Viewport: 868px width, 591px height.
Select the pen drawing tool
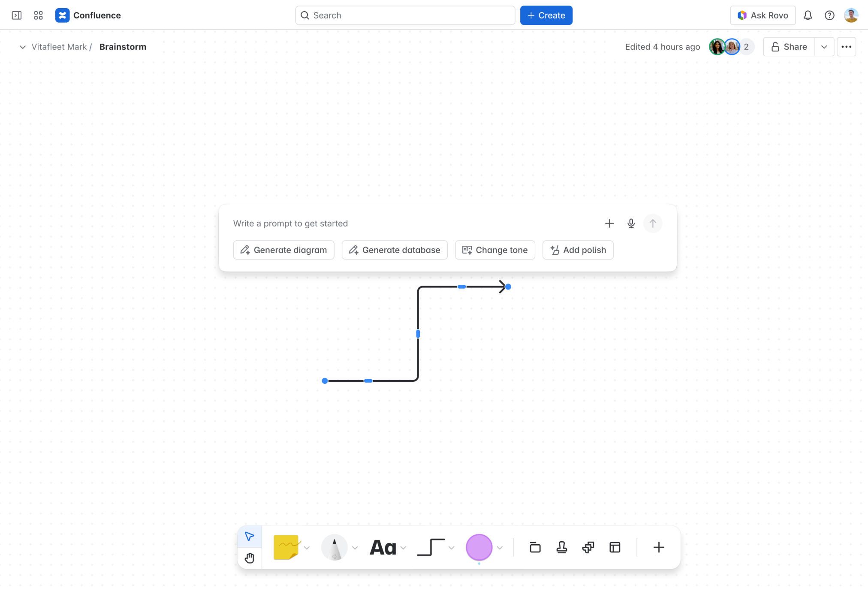click(x=334, y=547)
